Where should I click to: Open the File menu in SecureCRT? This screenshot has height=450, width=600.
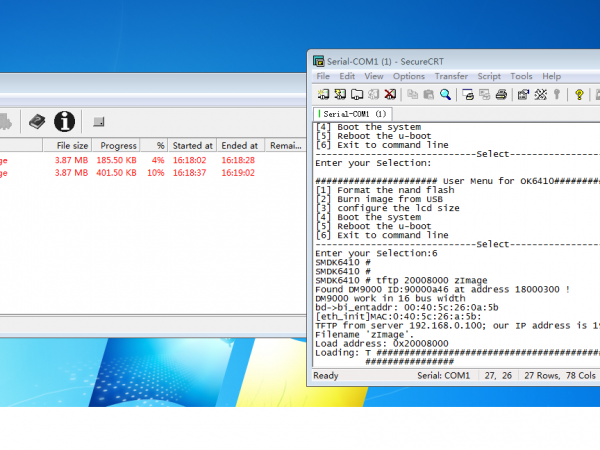tap(323, 76)
